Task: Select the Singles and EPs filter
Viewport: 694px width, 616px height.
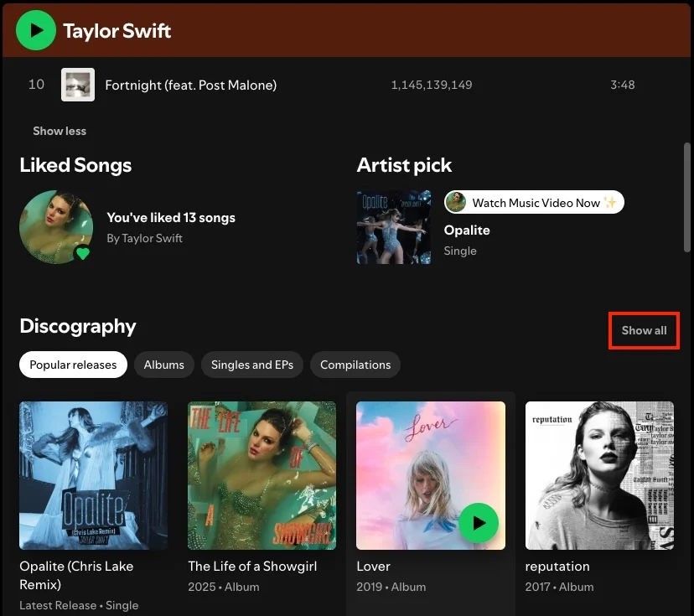Action: pos(251,365)
